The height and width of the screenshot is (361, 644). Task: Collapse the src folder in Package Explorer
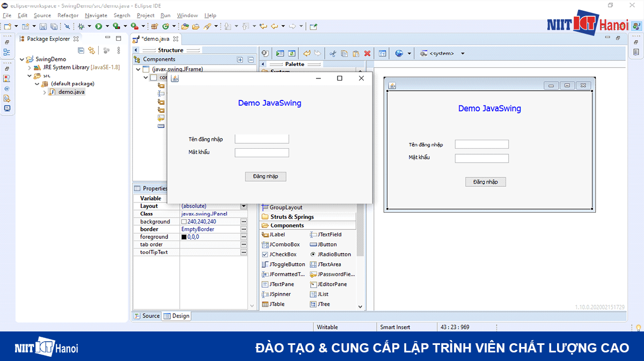click(x=30, y=75)
